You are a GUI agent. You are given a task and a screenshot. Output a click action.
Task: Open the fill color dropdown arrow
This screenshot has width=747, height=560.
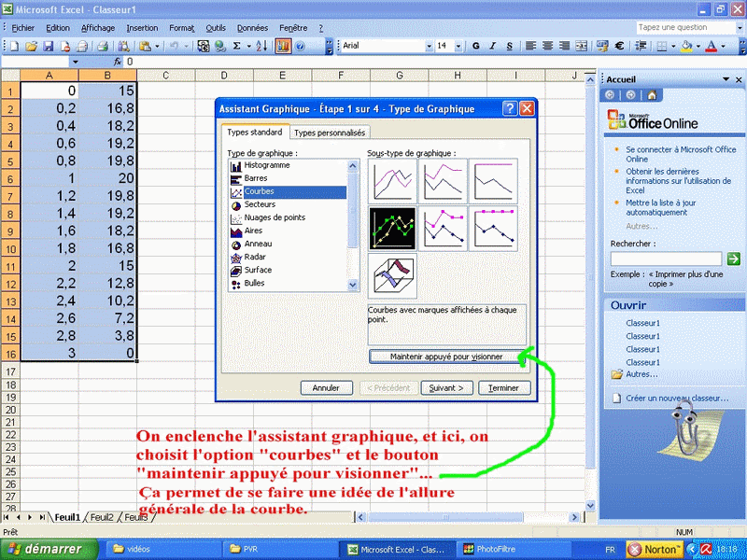coord(698,46)
